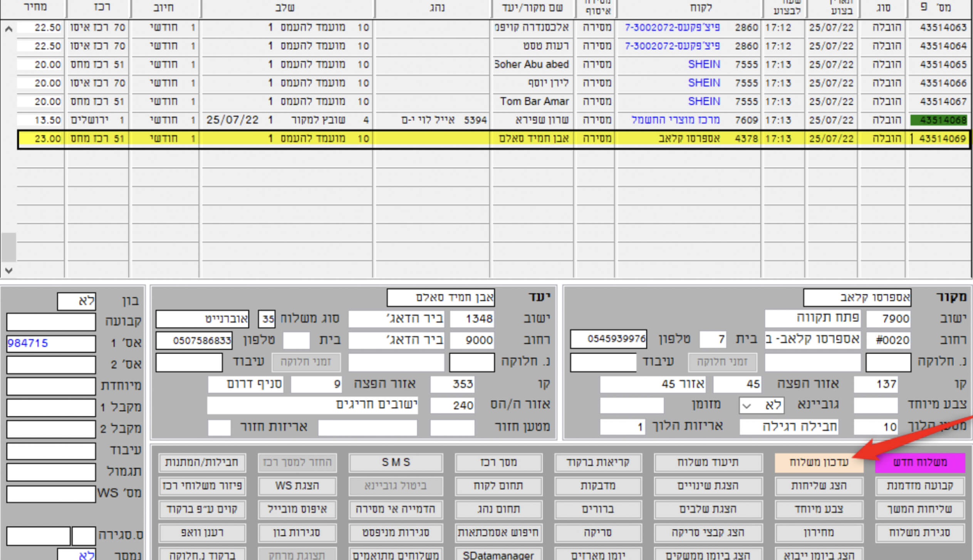
Task: Click the חבילות/המתנות button
Action: [x=202, y=462]
